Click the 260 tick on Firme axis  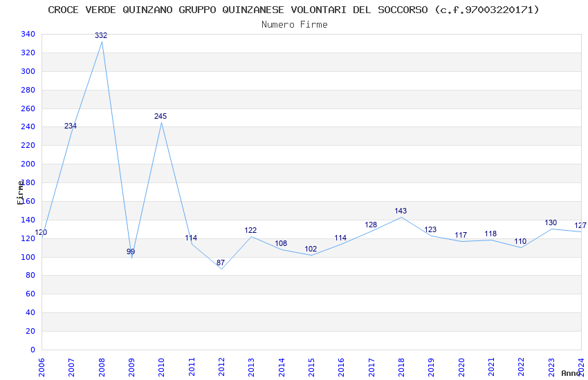click(28, 108)
